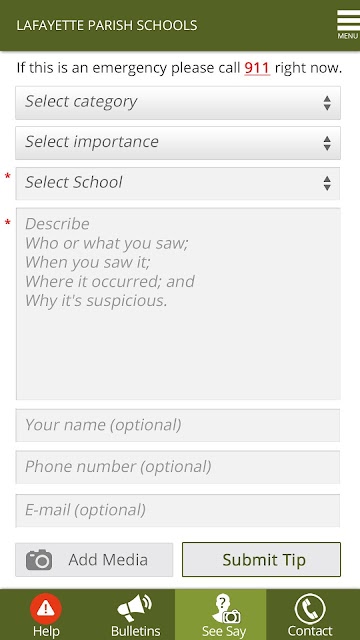Click up-down arrows on Select School
The image size is (360, 640).
pos(327,183)
